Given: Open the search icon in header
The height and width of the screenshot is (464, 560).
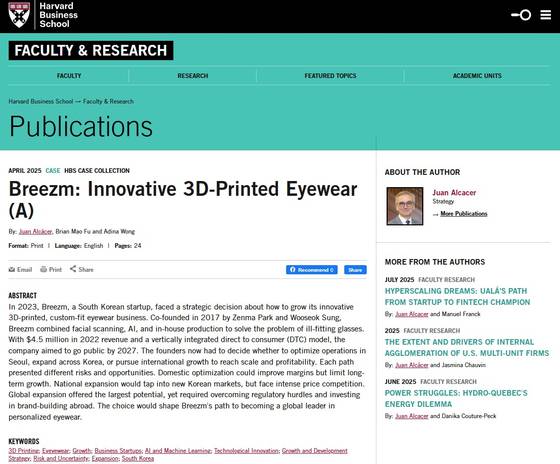Looking at the screenshot, I should (521, 15).
